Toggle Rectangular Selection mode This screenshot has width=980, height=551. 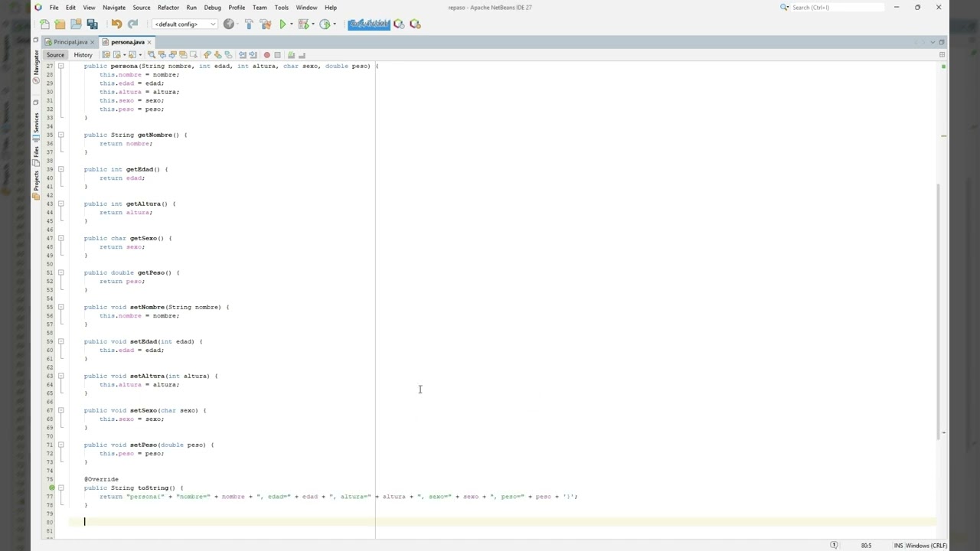pos(194,55)
